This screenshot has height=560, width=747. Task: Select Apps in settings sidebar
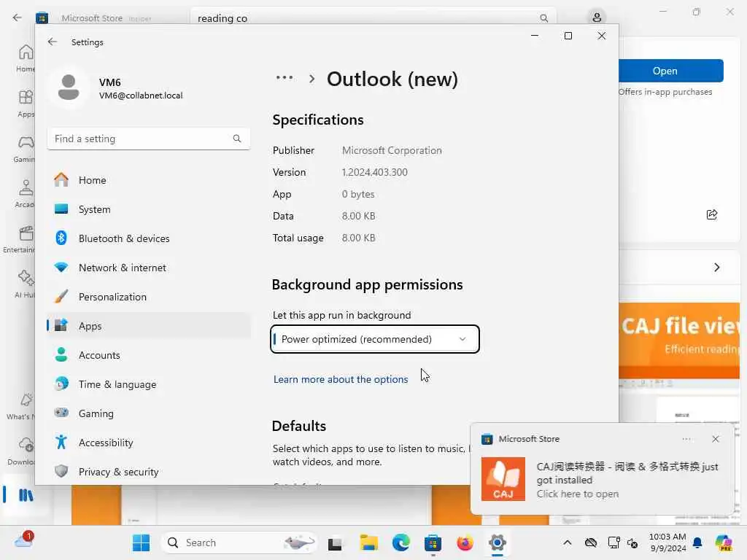coord(149,326)
